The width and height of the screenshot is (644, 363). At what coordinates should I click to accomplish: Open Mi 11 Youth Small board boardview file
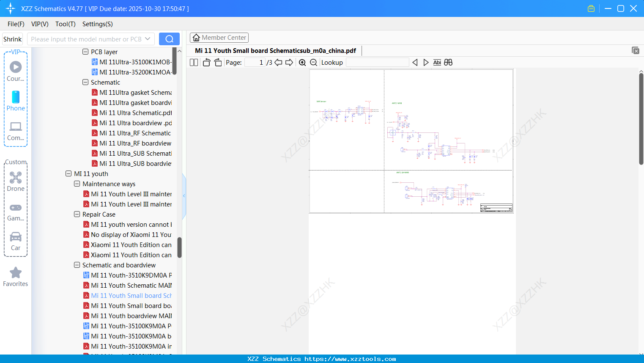(x=127, y=306)
